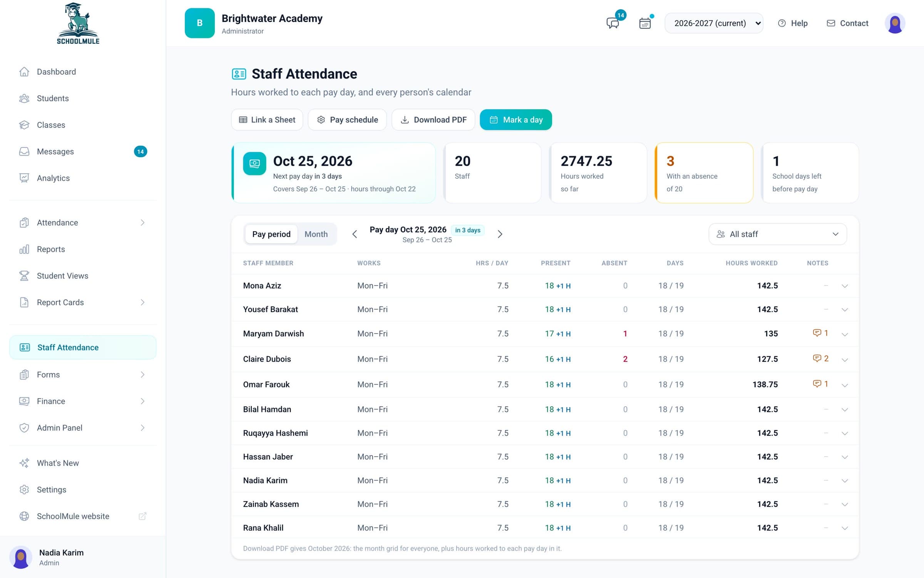Open the calendar icon in header
This screenshot has height=578, width=924.
(x=645, y=23)
